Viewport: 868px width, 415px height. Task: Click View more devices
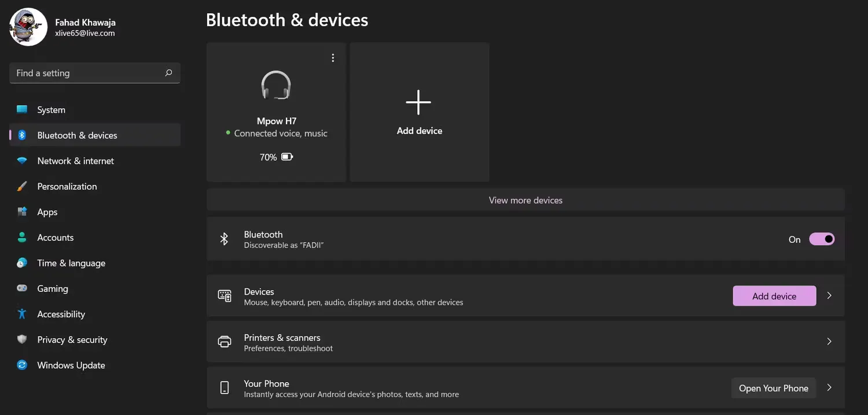click(x=525, y=200)
